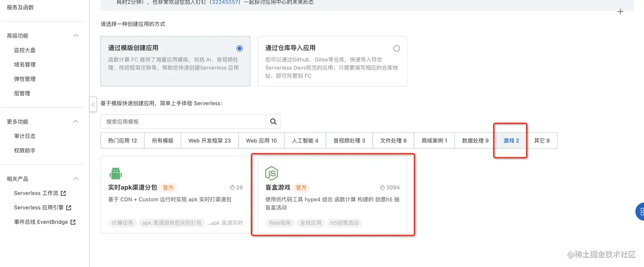Click the flame popularity icon showing 28

click(232, 187)
